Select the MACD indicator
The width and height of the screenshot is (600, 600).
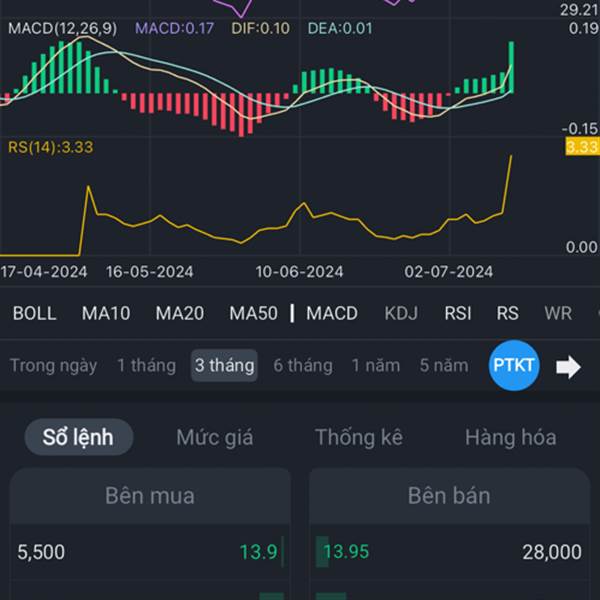coord(332,313)
